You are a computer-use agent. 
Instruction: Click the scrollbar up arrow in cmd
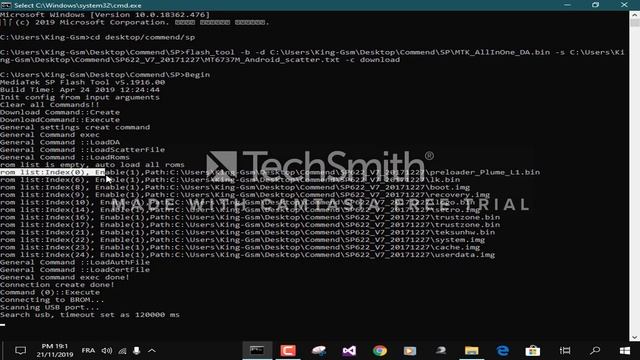tap(634, 15)
